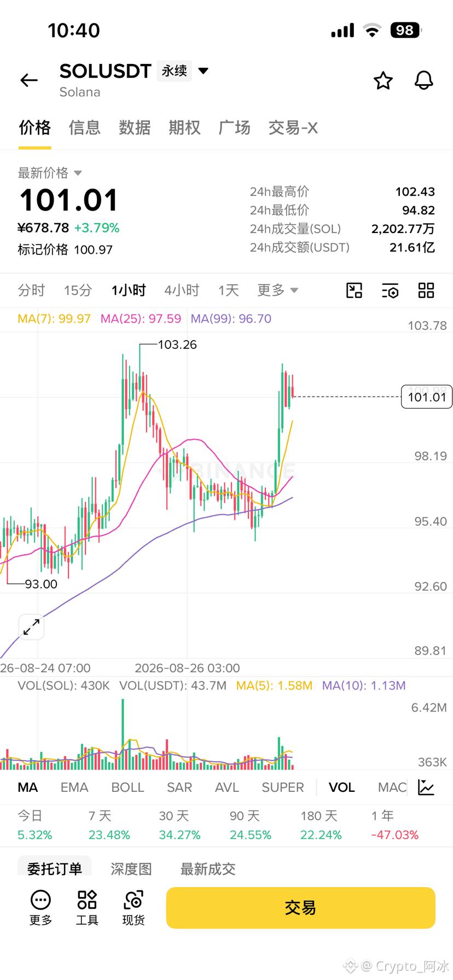Tap the MA(25): 97.59 label
This screenshot has width=453, height=980.
[141, 319]
